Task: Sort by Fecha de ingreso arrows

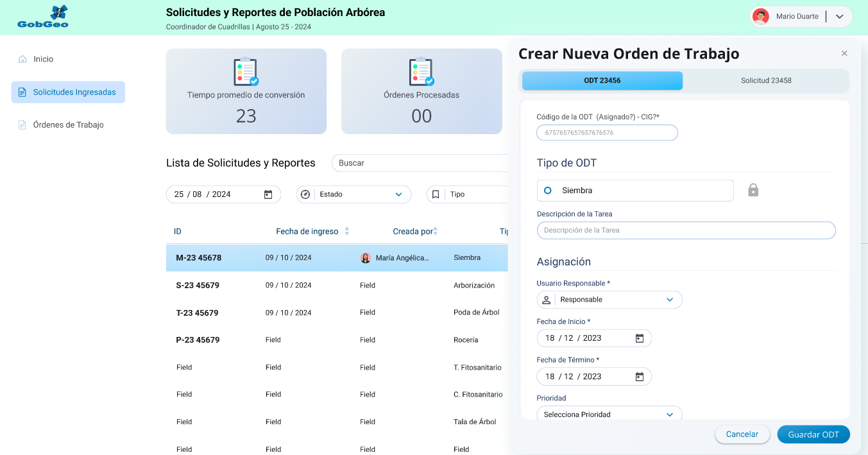Action: click(x=347, y=231)
